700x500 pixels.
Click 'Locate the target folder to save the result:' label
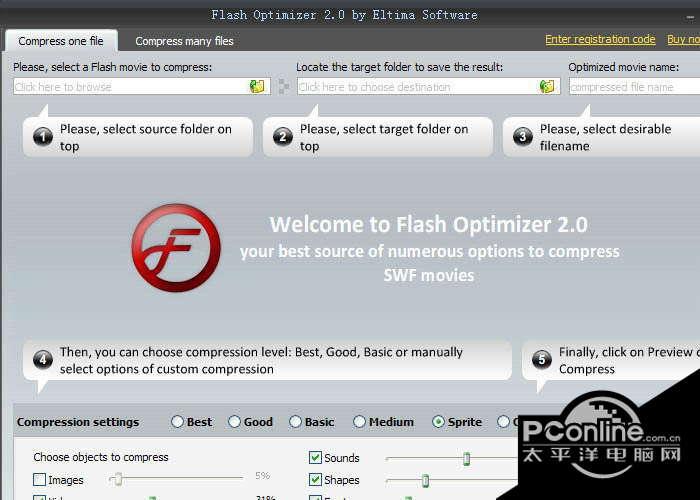tap(400, 67)
